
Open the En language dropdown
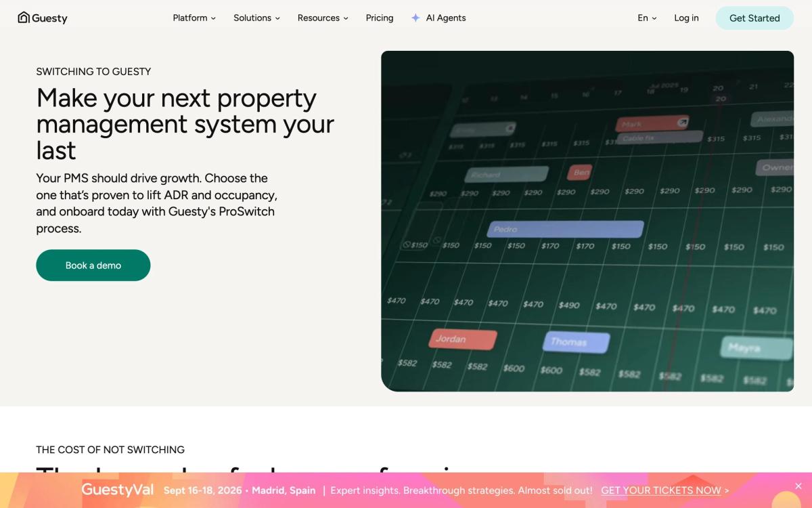pyautogui.click(x=647, y=18)
